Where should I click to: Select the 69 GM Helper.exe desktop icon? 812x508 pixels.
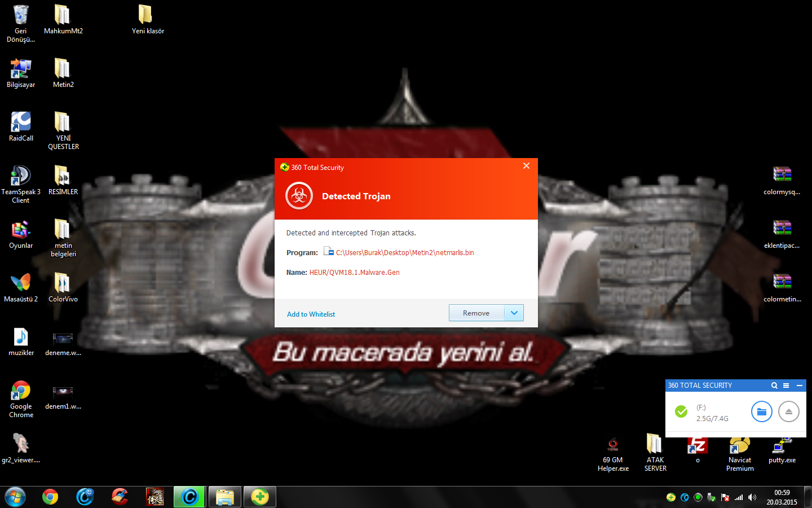coord(613,454)
